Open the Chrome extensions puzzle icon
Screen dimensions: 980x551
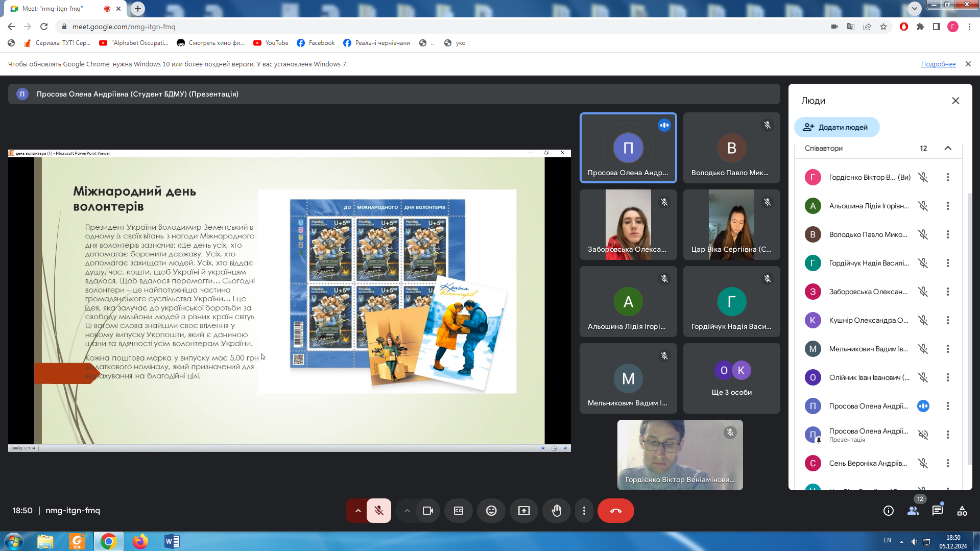click(920, 27)
